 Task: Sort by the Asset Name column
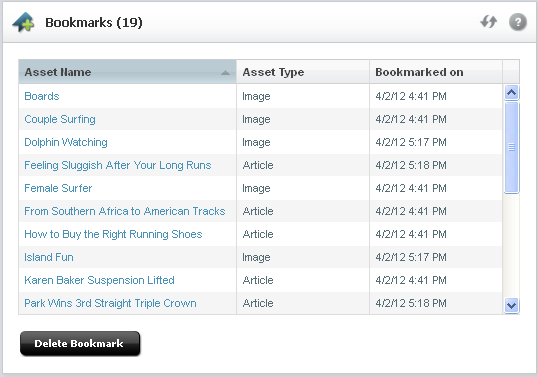[127, 72]
